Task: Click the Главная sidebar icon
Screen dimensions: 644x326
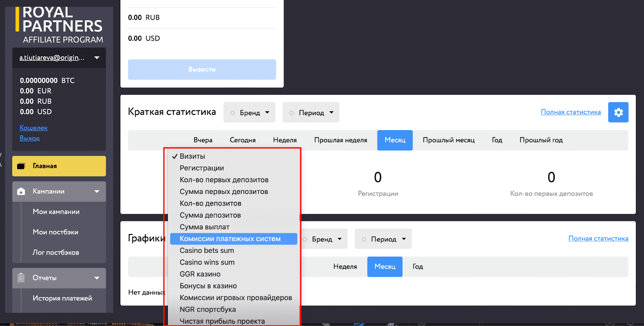Action: point(21,166)
